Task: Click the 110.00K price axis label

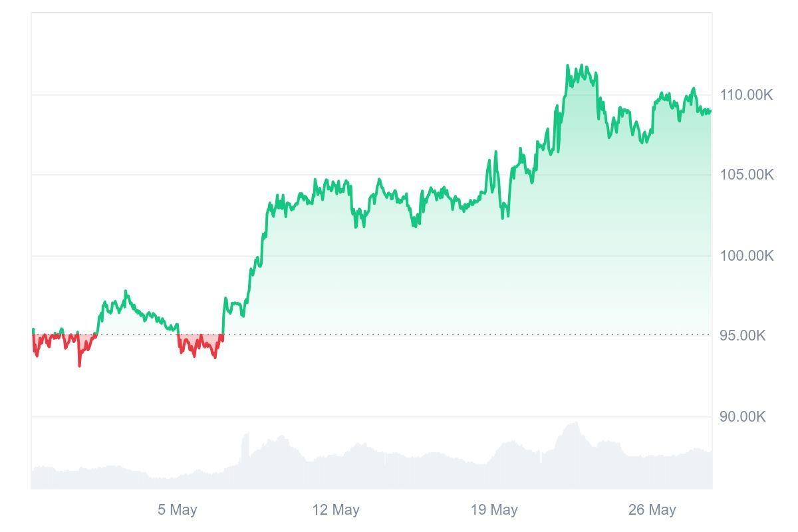Action: [x=746, y=95]
